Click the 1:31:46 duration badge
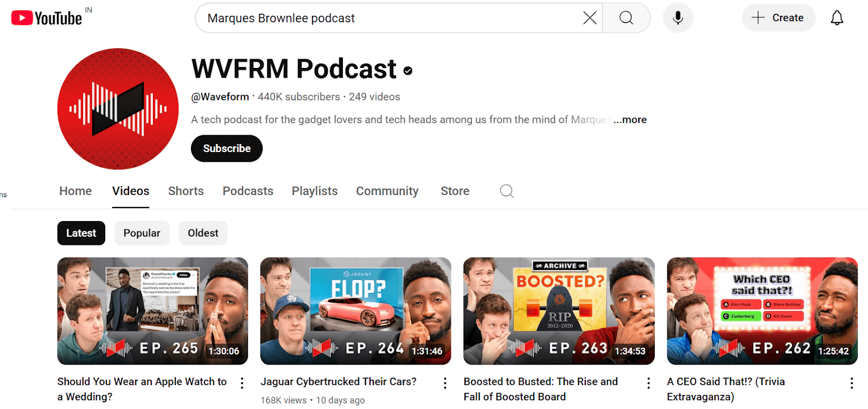 tap(427, 351)
